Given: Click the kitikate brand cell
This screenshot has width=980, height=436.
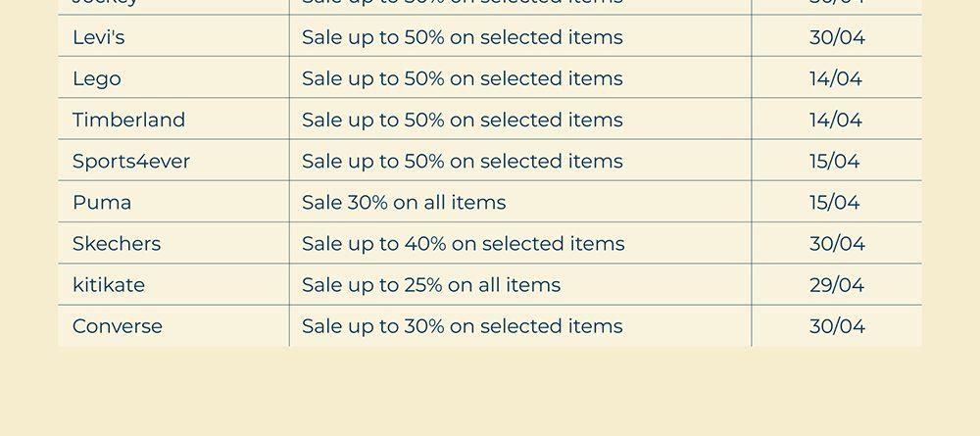Looking at the screenshot, I should tap(109, 285).
